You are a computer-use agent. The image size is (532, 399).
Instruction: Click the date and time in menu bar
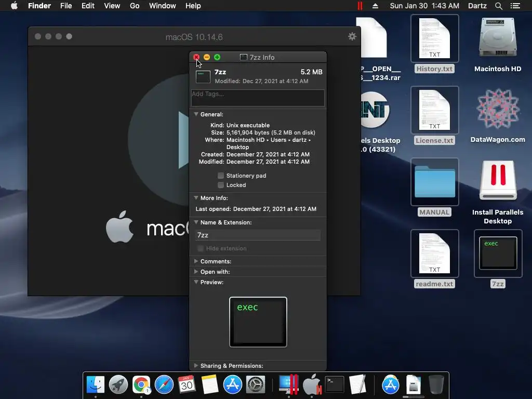[x=424, y=6]
